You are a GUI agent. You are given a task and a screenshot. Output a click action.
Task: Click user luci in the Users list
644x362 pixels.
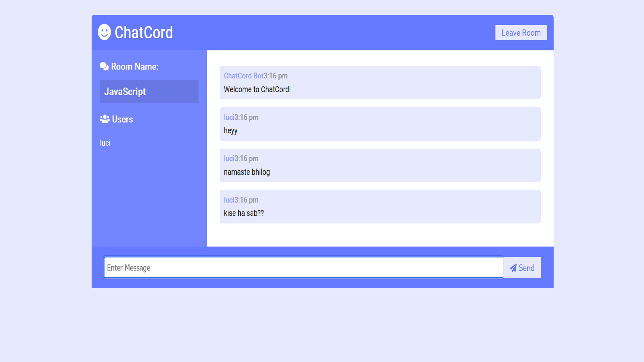click(105, 143)
